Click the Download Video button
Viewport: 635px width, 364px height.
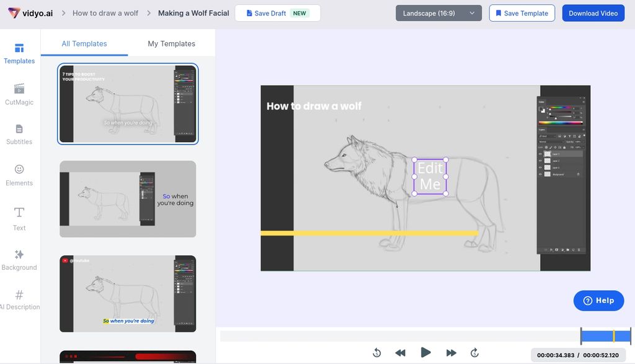point(593,12)
